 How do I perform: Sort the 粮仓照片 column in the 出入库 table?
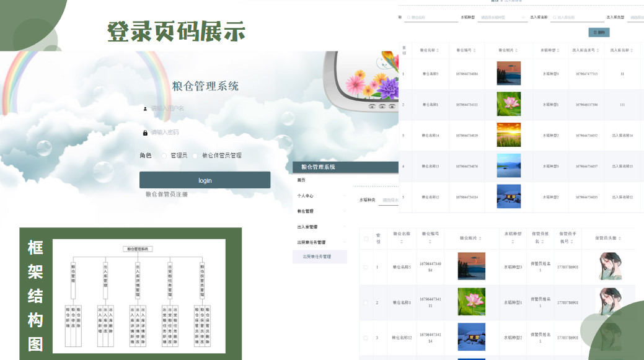[516, 50]
